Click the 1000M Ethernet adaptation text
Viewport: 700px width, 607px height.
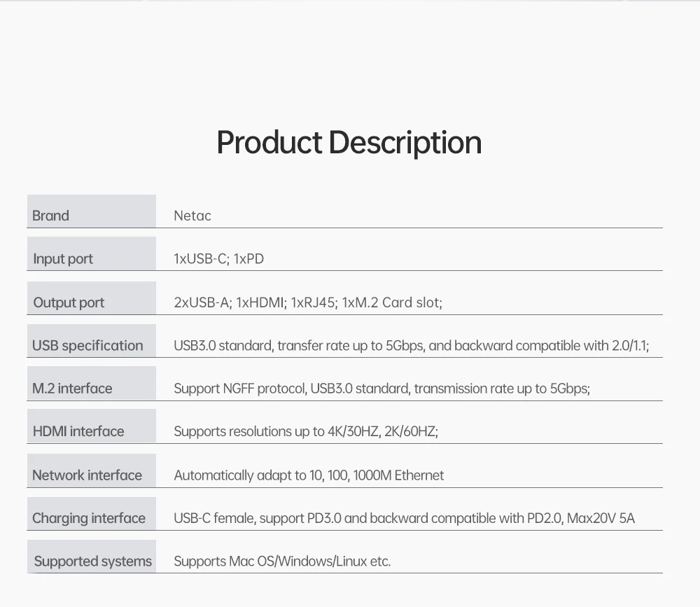(x=398, y=475)
